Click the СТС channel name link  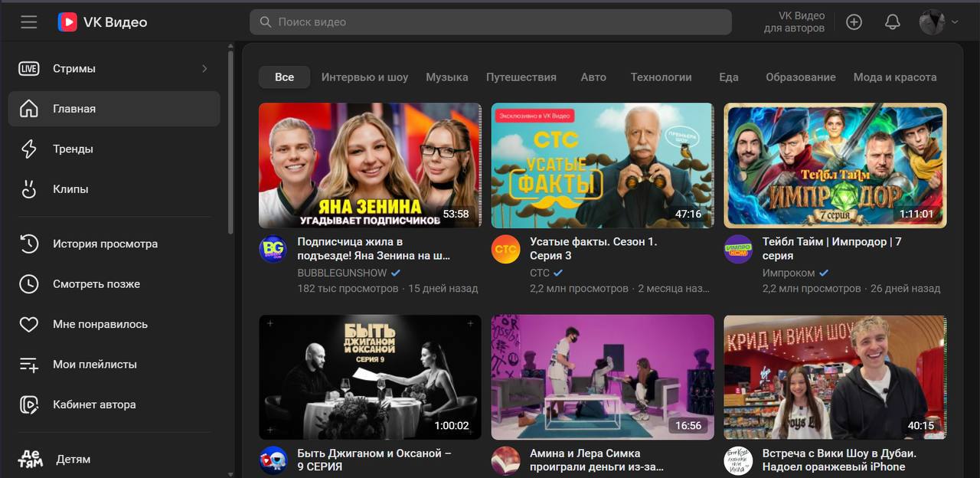[540, 273]
